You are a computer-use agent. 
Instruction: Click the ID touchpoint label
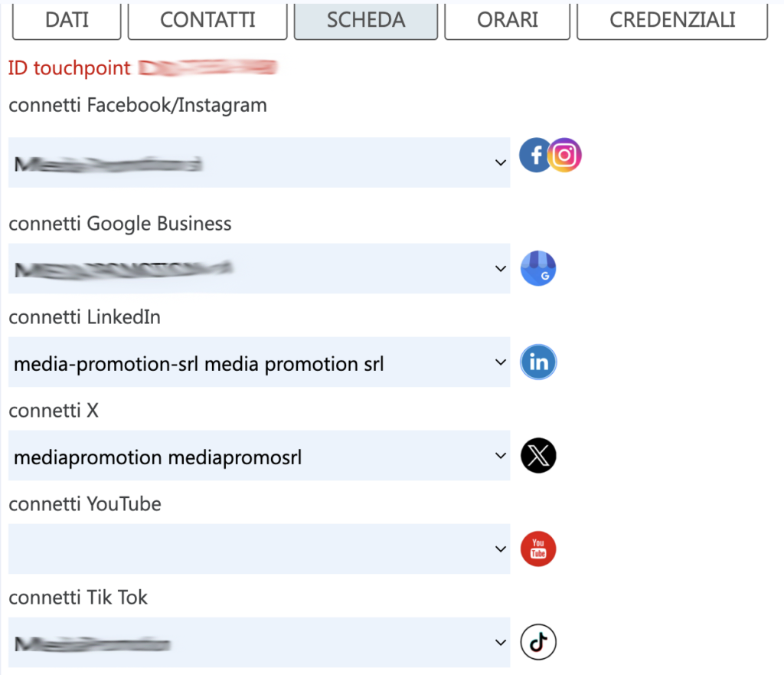(x=69, y=68)
